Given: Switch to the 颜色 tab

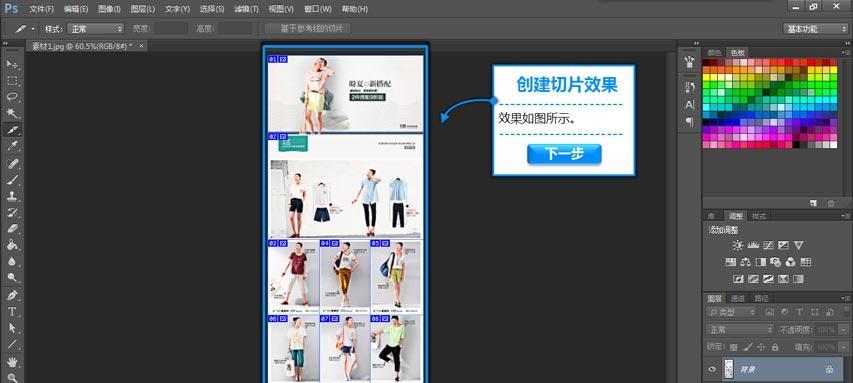Looking at the screenshot, I should 714,52.
